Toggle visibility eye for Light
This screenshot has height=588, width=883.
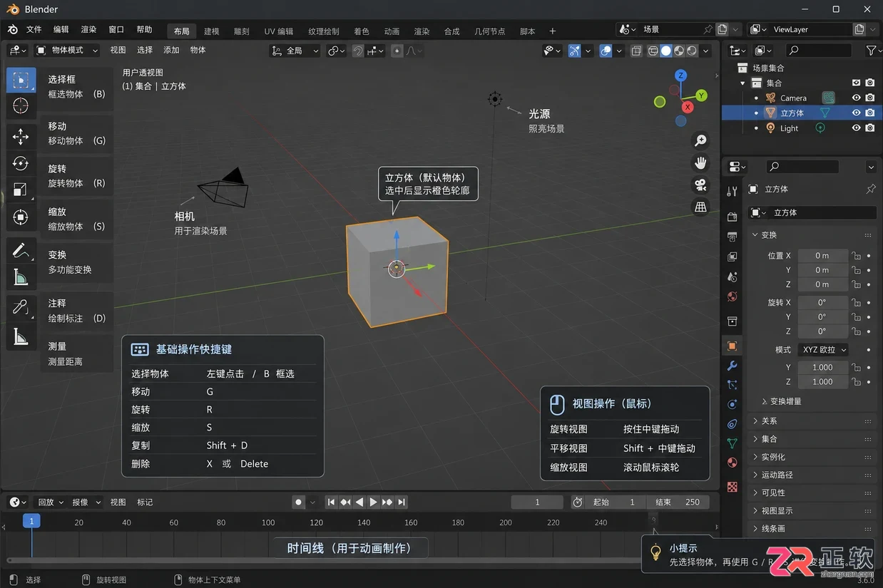click(x=857, y=128)
